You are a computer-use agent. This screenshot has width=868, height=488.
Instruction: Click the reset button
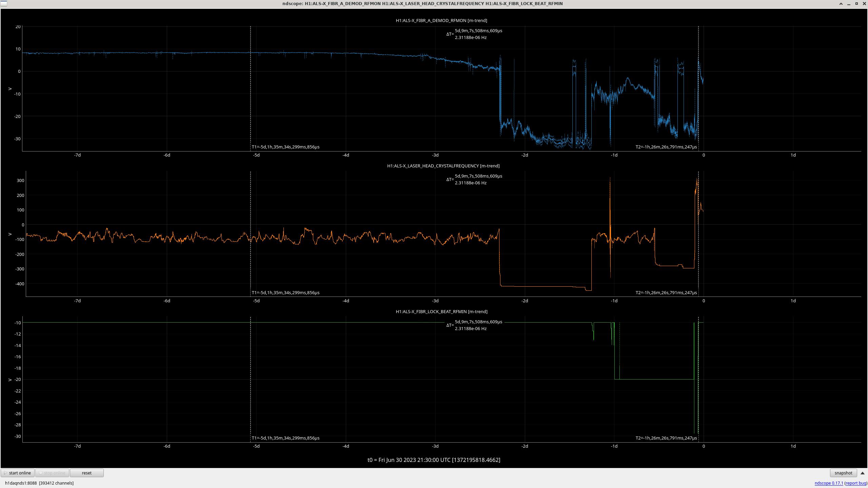tap(86, 473)
